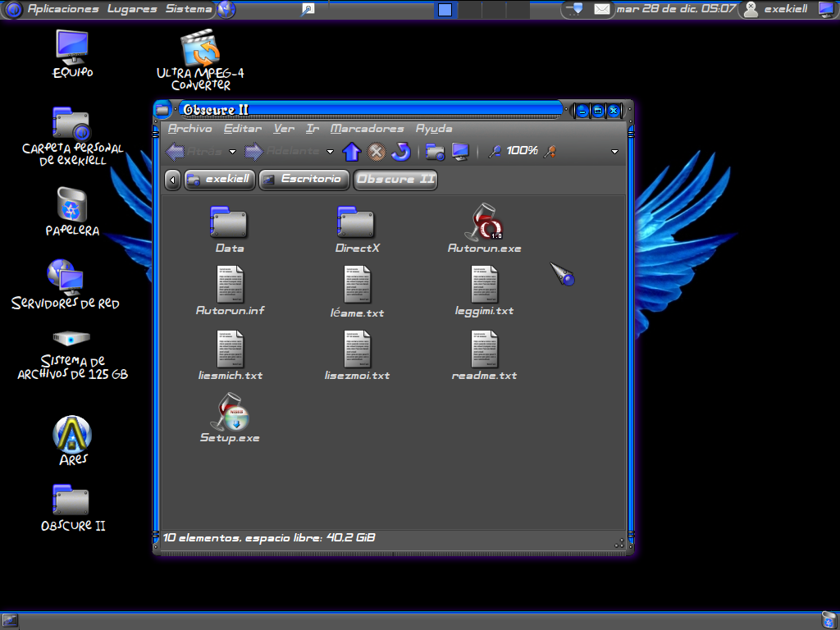
Task: Open the Marcadores menu
Action: pos(367,129)
